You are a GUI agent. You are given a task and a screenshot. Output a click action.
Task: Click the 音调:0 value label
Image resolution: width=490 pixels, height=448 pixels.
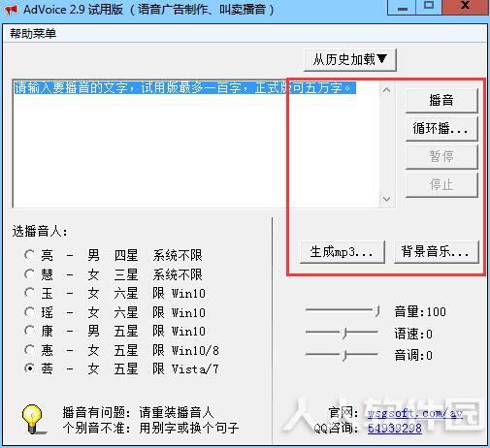pos(413,356)
